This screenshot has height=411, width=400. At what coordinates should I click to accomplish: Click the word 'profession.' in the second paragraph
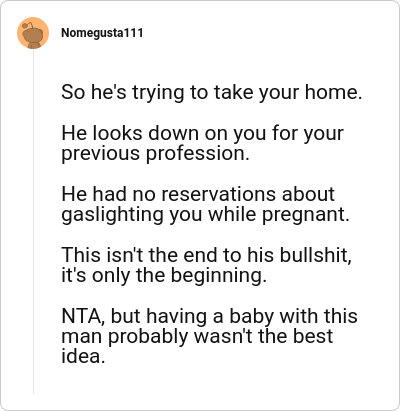pos(198,154)
